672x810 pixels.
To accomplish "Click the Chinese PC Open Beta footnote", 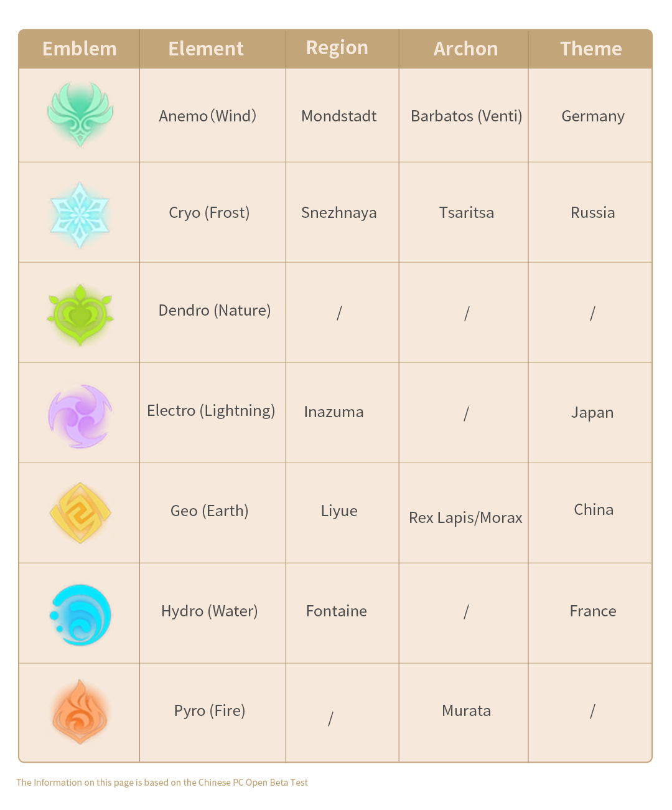I will pyautogui.click(x=162, y=783).
